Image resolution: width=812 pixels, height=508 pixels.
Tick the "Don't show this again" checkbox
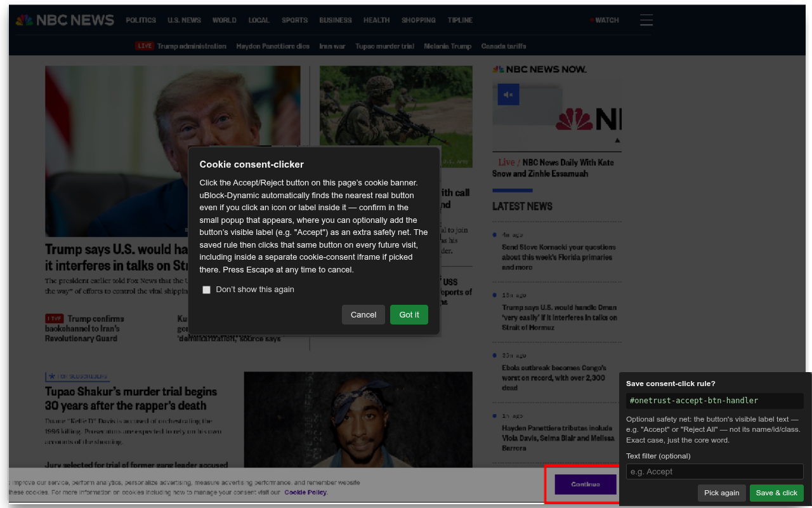click(x=206, y=290)
